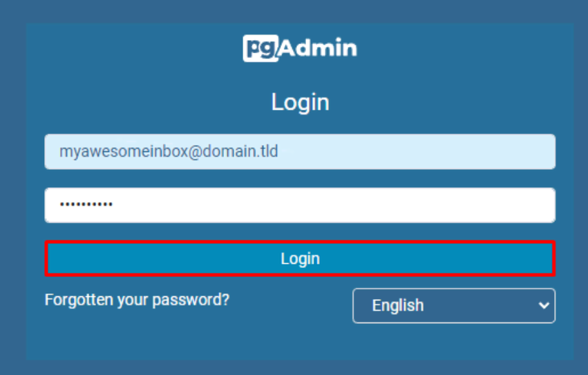Click the "Admin" wordmark text

[318, 48]
